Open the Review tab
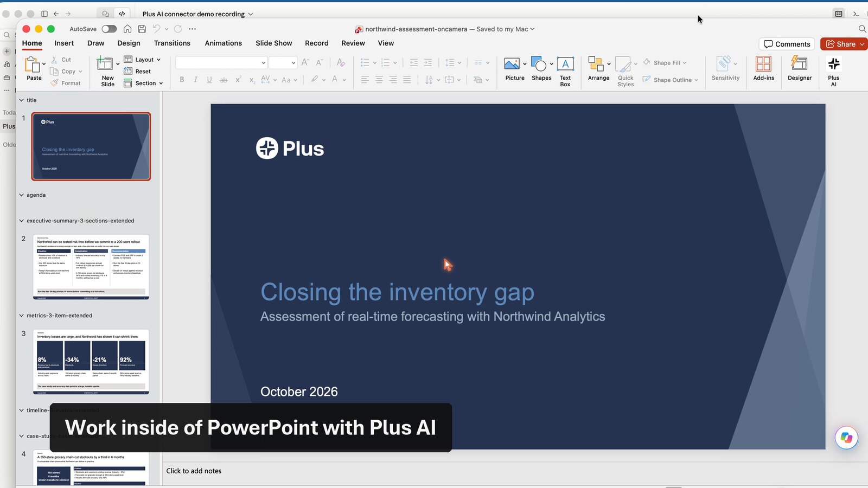Viewport: 868px width, 488px height. (x=353, y=43)
